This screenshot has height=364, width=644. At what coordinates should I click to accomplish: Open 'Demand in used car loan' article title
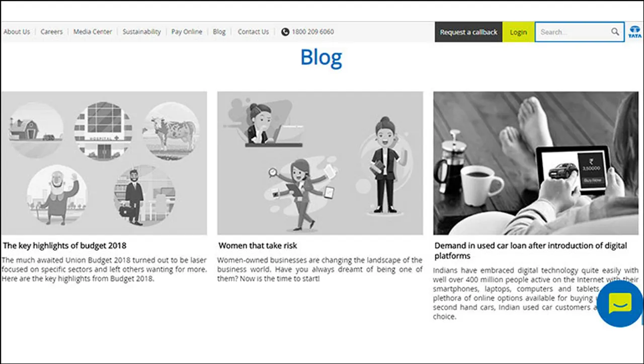pos(531,250)
